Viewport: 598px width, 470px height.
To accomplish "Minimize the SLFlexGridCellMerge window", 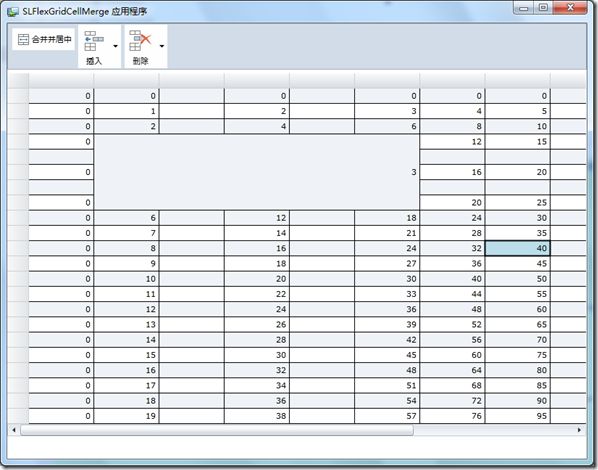I will 524,8.
